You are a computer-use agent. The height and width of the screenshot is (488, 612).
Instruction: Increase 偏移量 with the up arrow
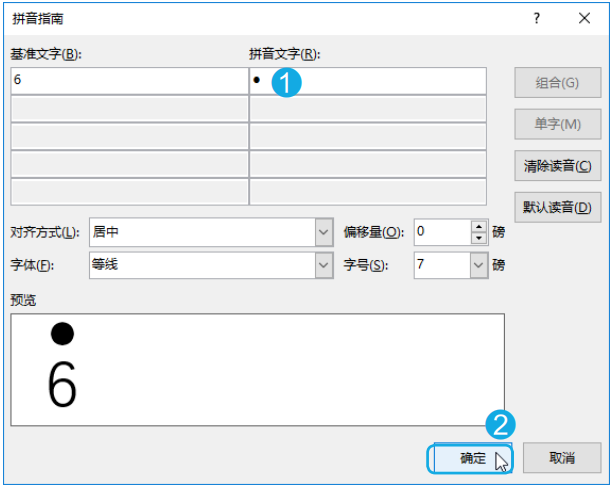tap(478, 226)
